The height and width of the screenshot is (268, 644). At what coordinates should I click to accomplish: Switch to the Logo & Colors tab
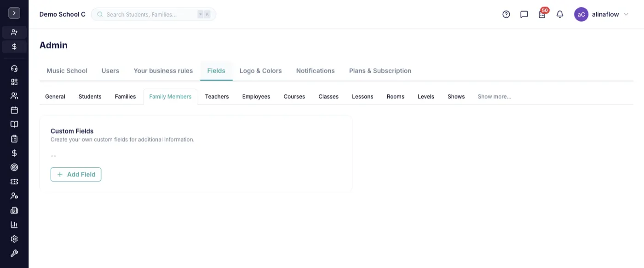click(x=260, y=71)
